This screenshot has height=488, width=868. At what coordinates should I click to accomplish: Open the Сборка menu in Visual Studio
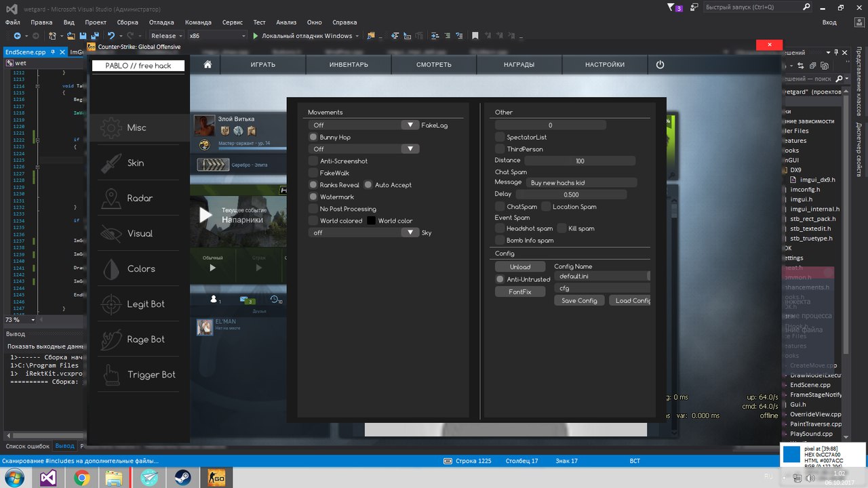point(127,22)
